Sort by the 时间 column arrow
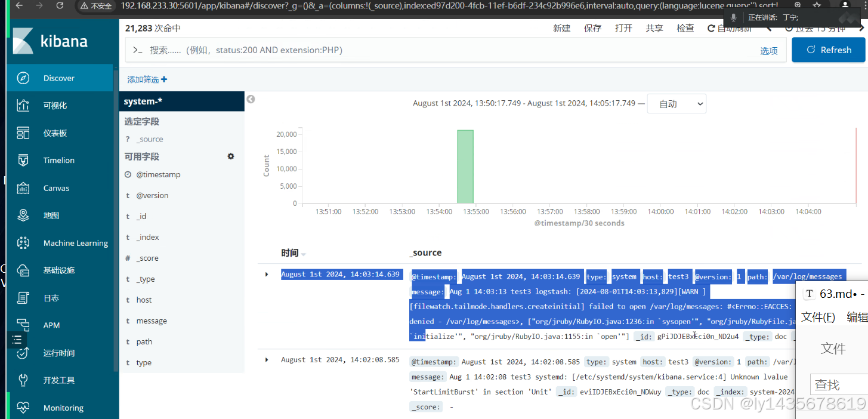 coord(303,254)
